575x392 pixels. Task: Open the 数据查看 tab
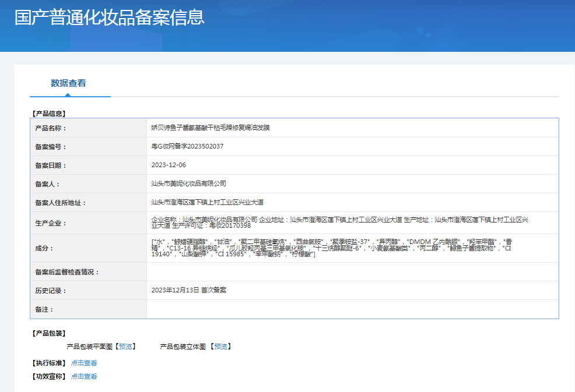68,83
